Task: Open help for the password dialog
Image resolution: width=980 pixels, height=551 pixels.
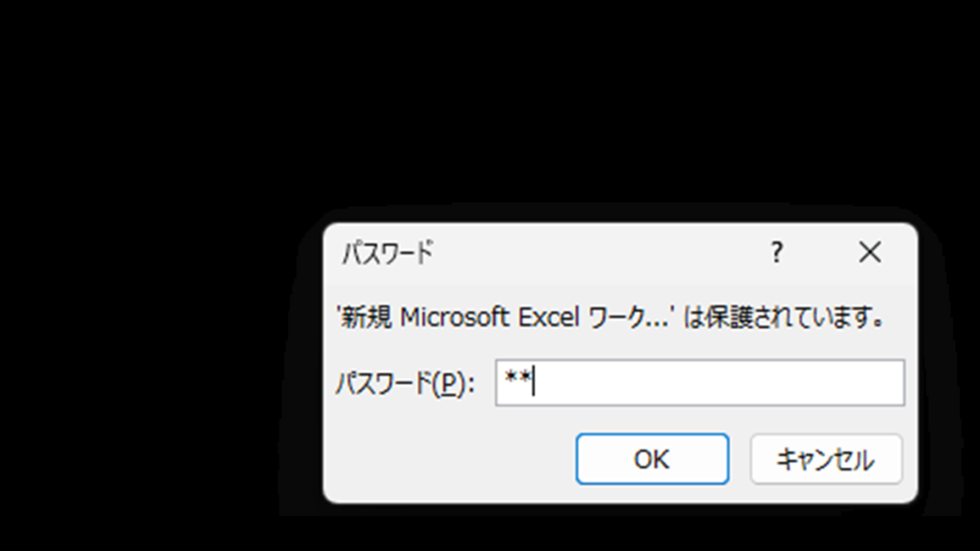Action: pos(776,253)
